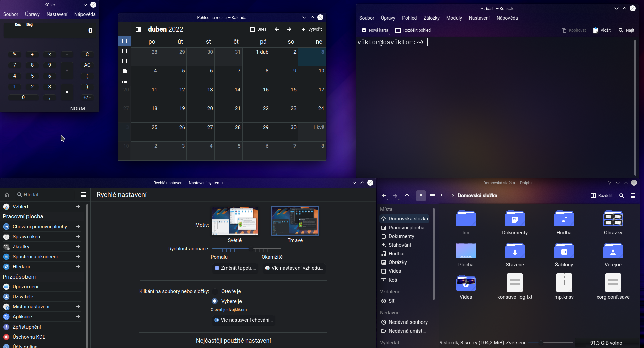Switch Dolphin to icons view mode

421,196
